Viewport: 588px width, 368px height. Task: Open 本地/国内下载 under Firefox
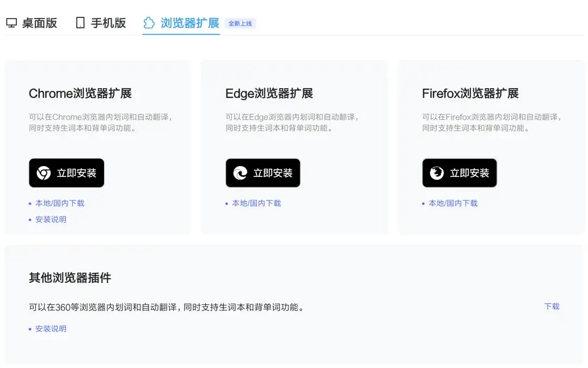(453, 203)
